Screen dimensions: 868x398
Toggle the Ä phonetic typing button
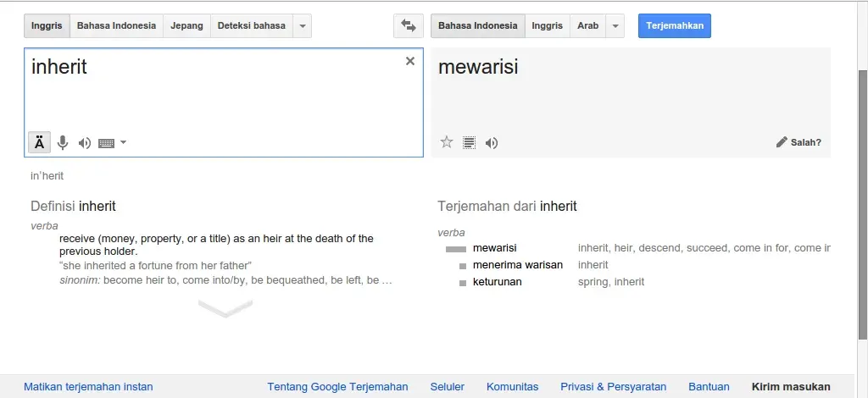point(39,143)
